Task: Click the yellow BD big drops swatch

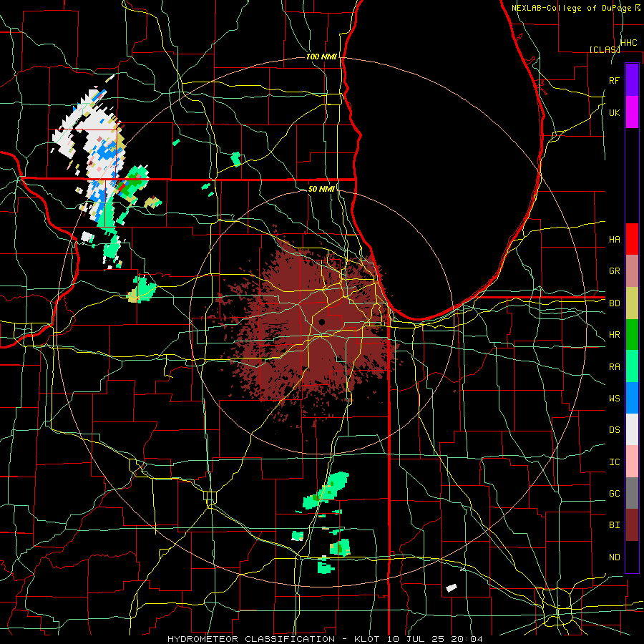Action: tap(632, 303)
